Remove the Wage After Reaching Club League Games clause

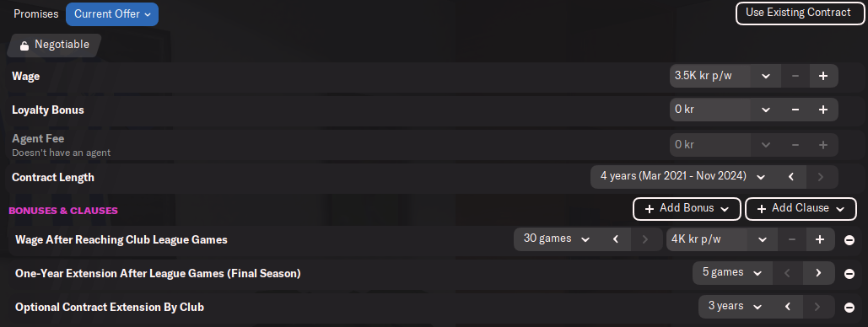click(849, 240)
